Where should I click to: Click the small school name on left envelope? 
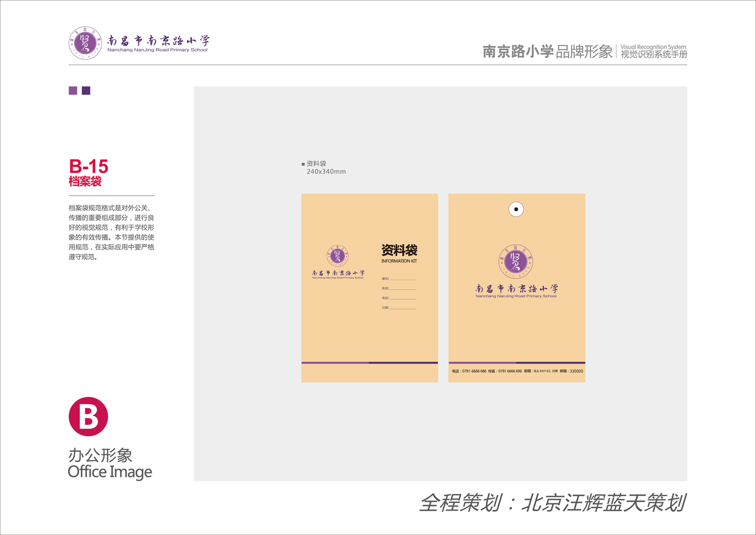[338, 273]
